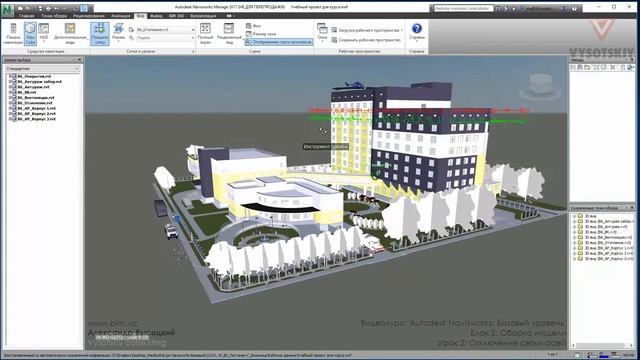Screen dimensions: 640x360
Task: Expand the first .rvt tree node
Action: 10,76
